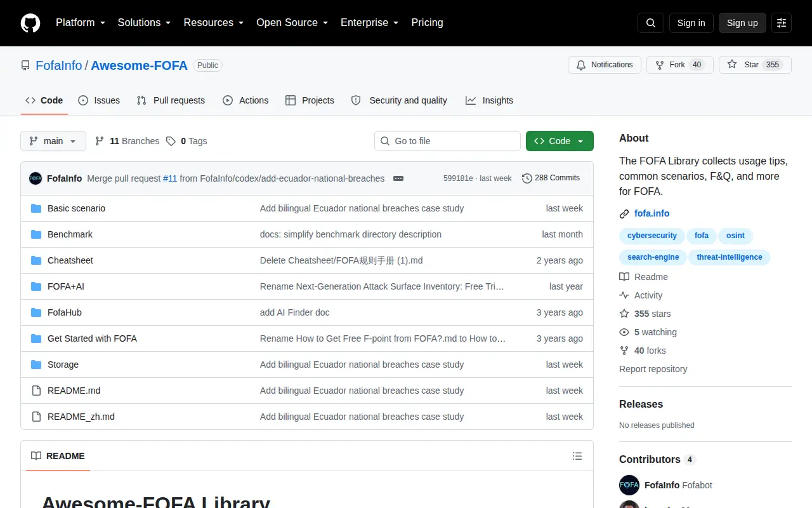The image size is (812, 508).
Task: Open the 0 Tags link
Action: point(187,141)
